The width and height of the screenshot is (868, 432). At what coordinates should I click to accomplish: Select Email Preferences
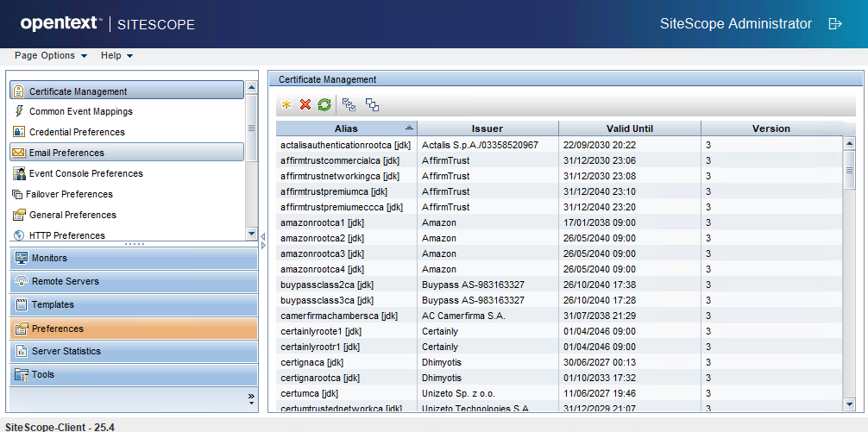(127, 152)
